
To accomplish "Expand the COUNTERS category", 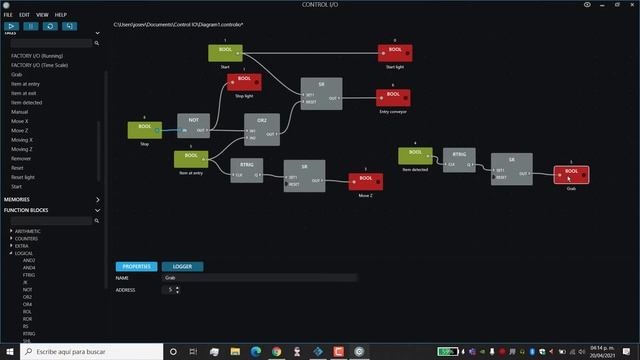I will click(11, 238).
